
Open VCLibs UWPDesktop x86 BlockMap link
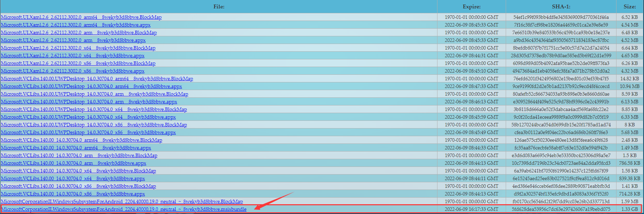(x=94, y=125)
